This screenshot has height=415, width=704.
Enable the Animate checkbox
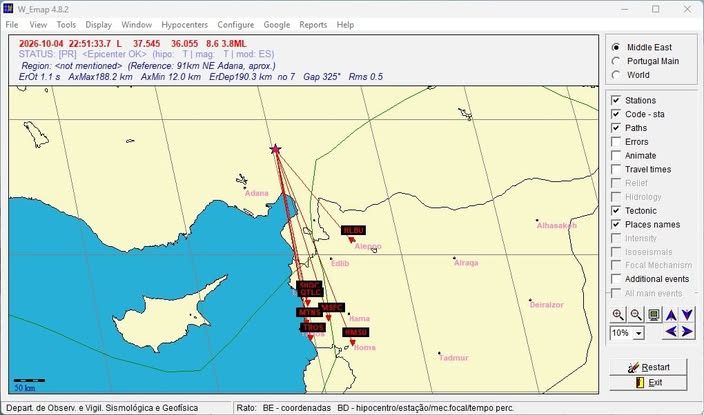(x=616, y=156)
